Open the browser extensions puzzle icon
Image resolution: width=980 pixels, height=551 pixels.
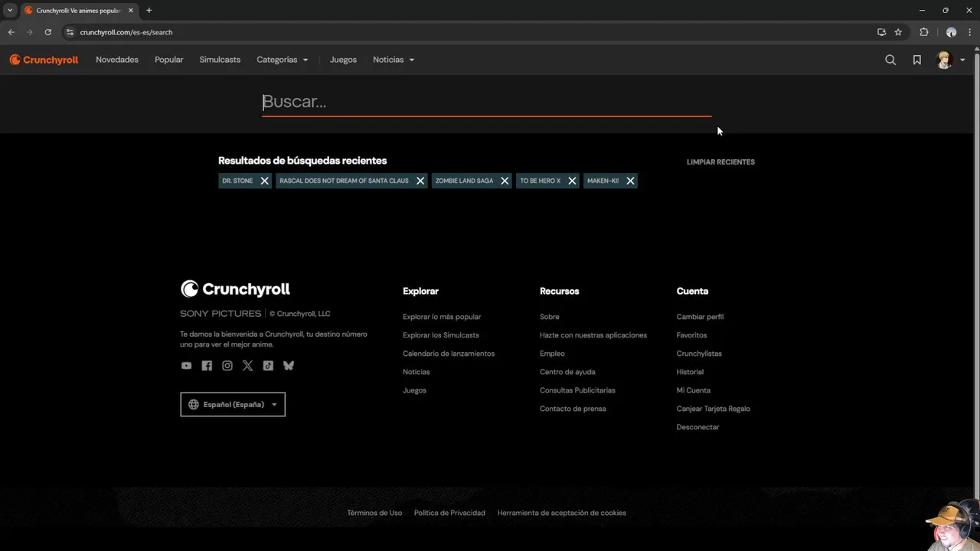(924, 32)
